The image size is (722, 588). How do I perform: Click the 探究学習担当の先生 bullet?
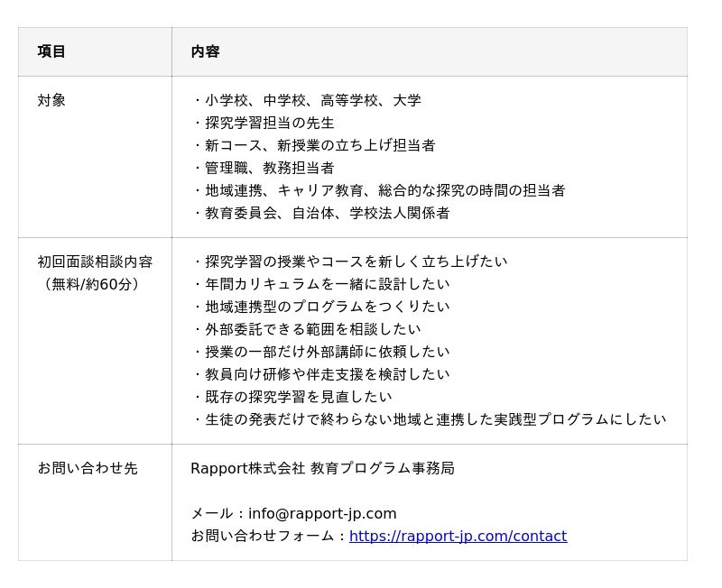(263, 123)
